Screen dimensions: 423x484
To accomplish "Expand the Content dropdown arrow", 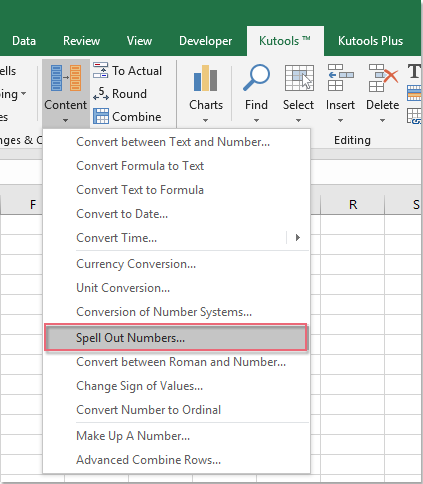I will (65, 120).
